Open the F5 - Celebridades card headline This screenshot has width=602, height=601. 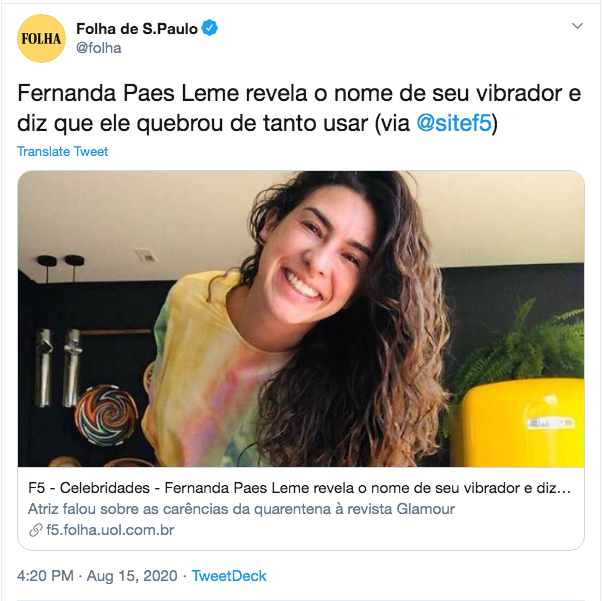tap(299, 488)
